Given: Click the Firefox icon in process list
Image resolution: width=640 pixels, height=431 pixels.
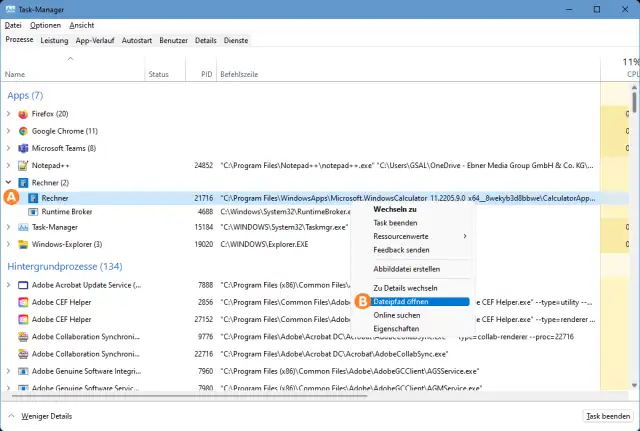Looking at the screenshot, I should click(x=23, y=114).
